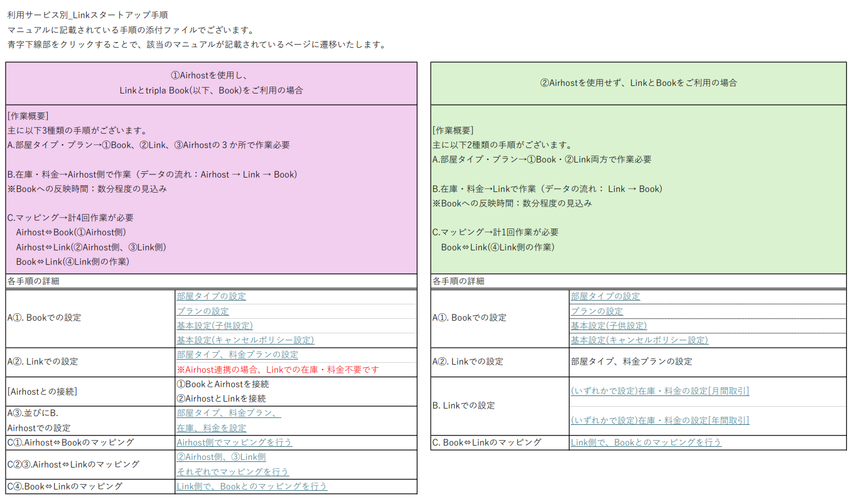Select C④.Book⇔Linkのマッピング cell

90,486
